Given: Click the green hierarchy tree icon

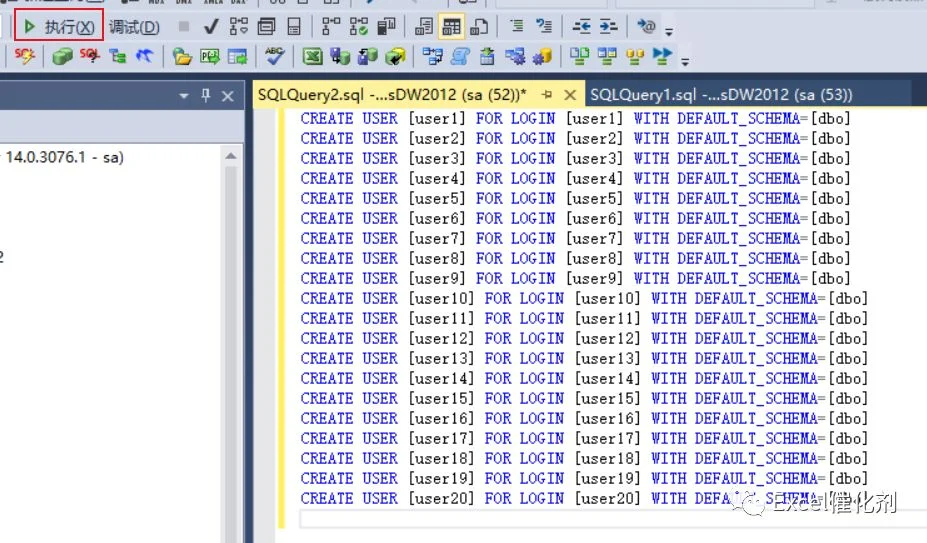Looking at the screenshot, I should click(118, 56).
